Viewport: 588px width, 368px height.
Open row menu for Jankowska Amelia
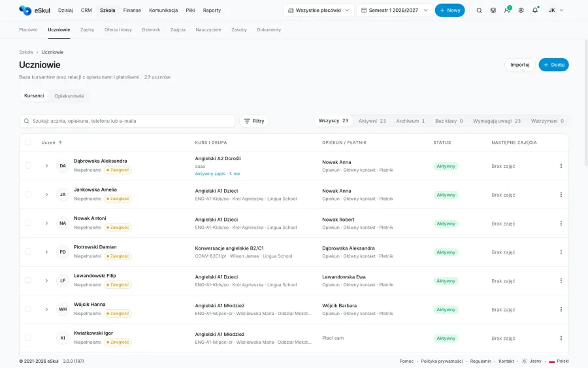pyautogui.click(x=561, y=195)
